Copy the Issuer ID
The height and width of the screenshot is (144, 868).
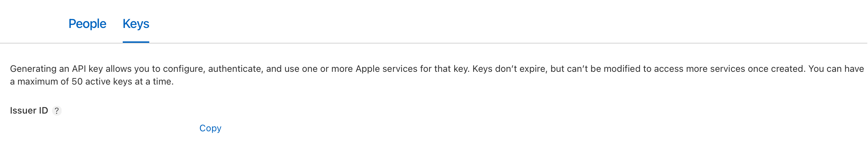[210, 128]
